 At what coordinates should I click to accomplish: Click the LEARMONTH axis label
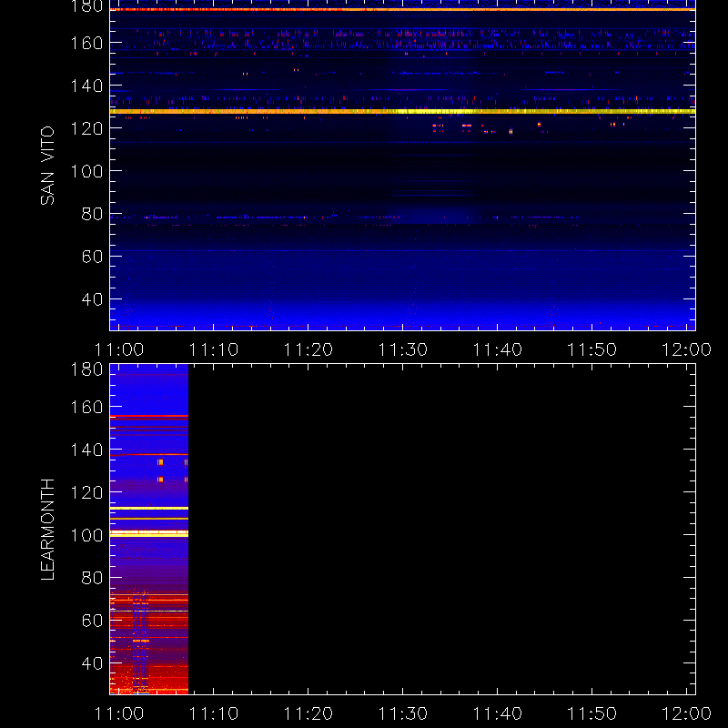47,530
